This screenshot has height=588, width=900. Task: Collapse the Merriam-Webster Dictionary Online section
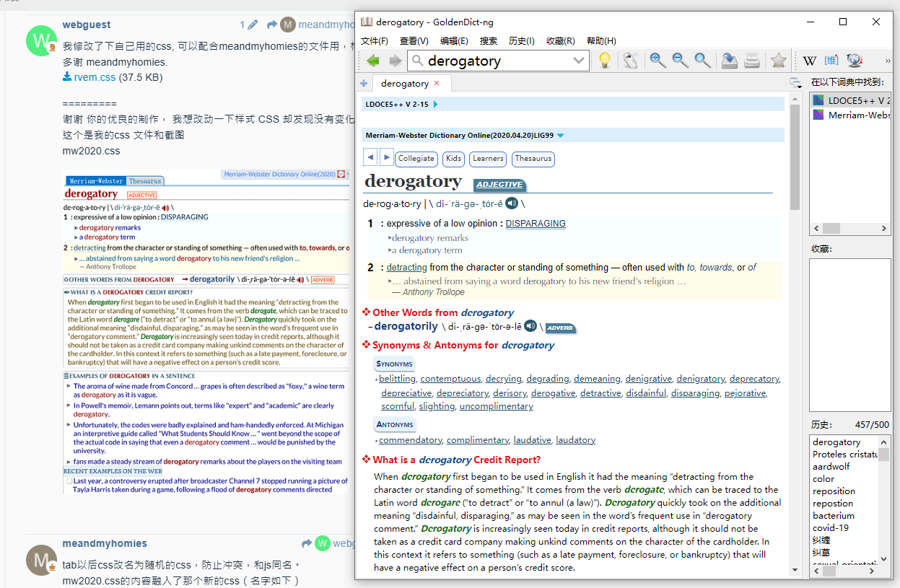(x=560, y=135)
